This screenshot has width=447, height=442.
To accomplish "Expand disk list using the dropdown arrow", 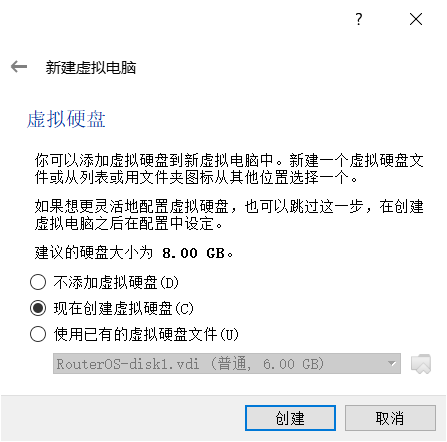I will 392,364.
